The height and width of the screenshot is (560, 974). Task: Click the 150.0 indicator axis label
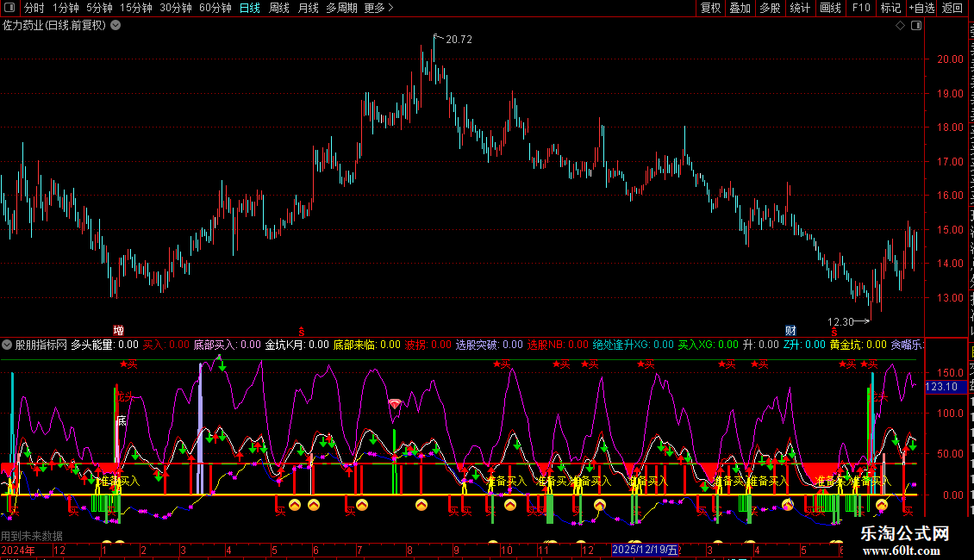point(951,372)
